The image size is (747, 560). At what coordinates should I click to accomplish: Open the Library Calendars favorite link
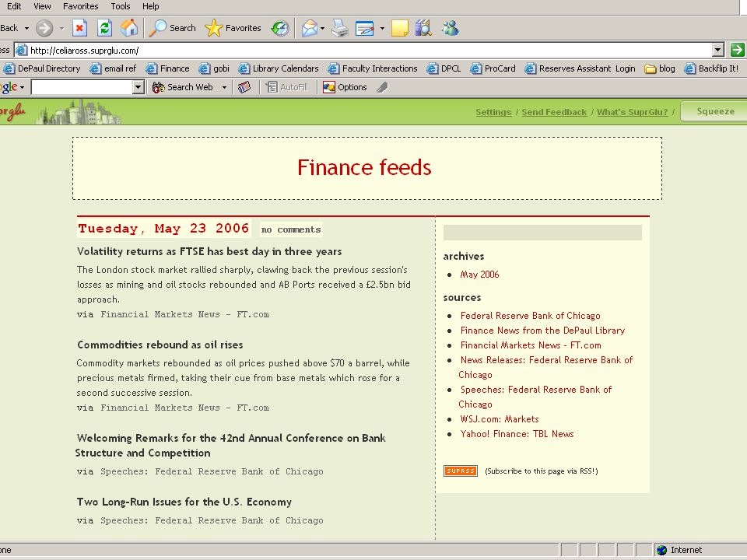tap(279, 68)
